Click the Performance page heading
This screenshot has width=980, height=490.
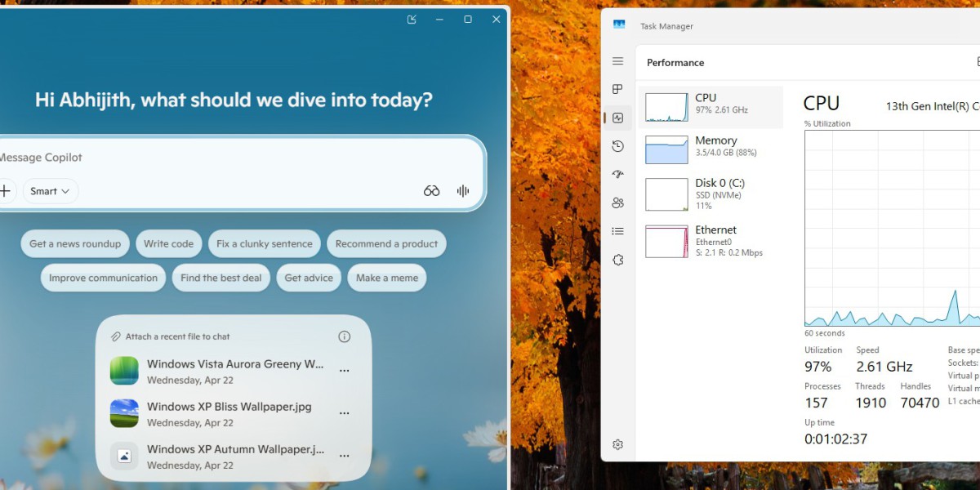click(675, 62)
